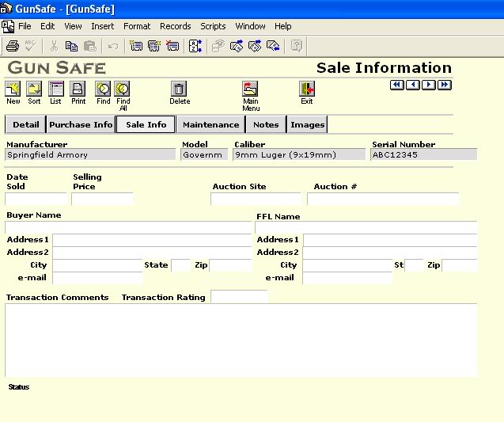Viewport: 504px width, 422px height.
Task: Open the Format menu
Action: pos(137,26)
